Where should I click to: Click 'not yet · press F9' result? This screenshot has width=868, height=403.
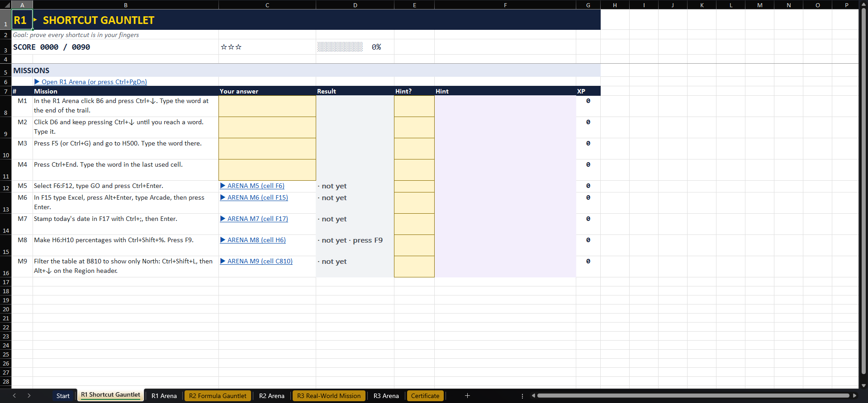point(350,240)
